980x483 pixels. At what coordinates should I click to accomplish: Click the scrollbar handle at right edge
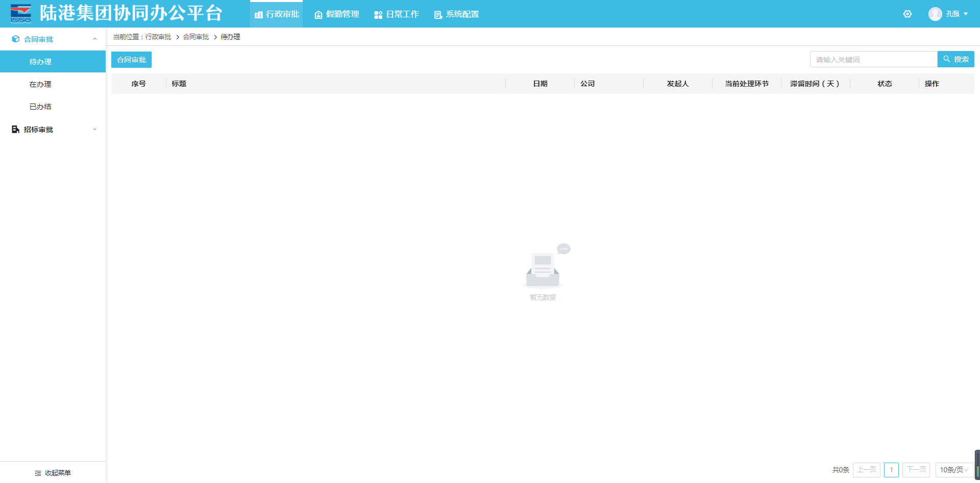coord(977,465)
